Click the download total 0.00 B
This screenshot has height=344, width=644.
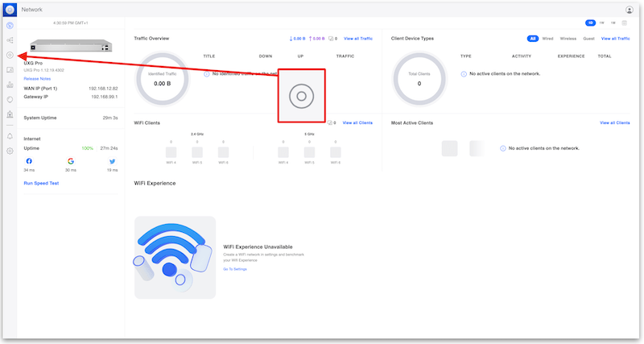click(297, 39)
